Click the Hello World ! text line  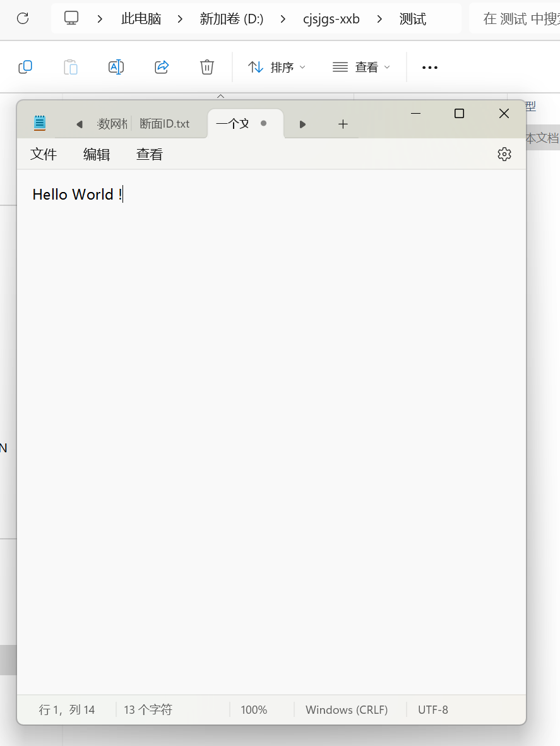78,194
